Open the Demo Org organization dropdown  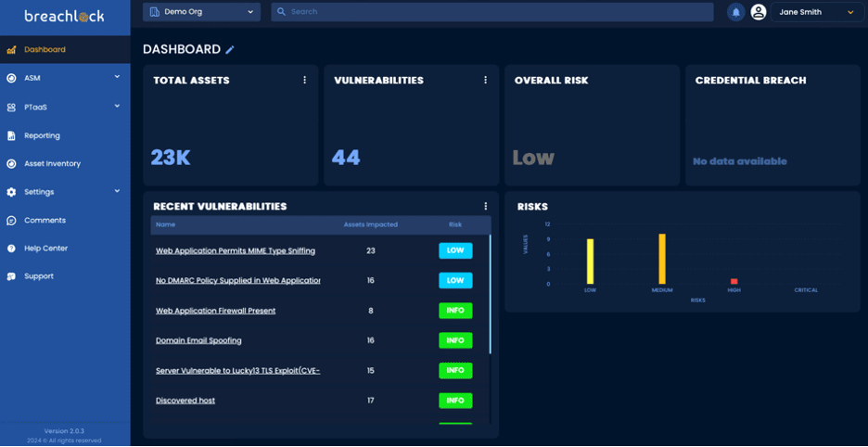point(201,12)
